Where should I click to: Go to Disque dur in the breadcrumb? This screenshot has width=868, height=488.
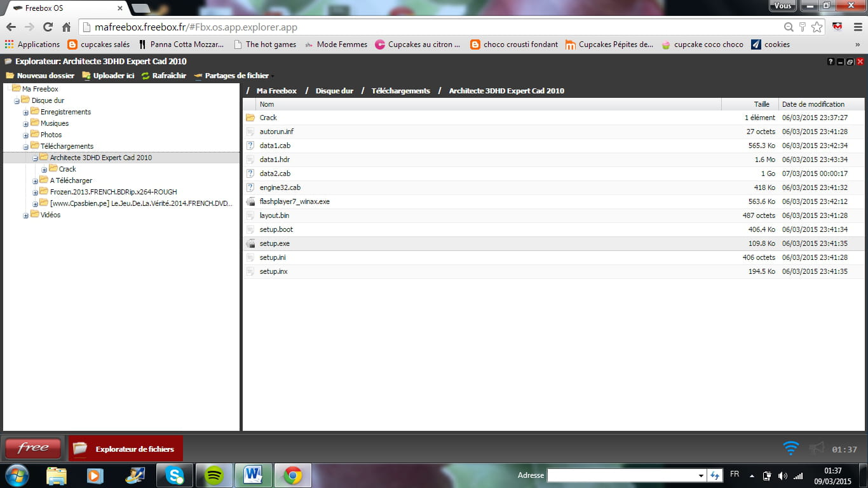[x=334, y=91]
